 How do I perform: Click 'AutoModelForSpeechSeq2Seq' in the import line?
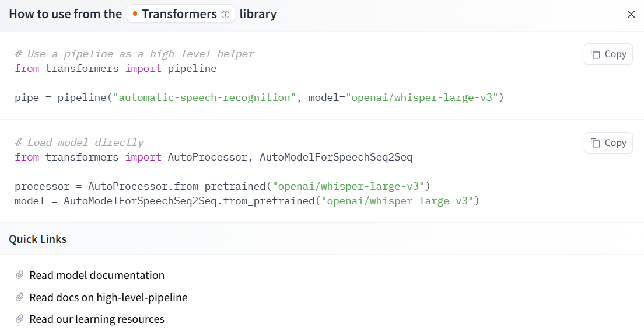coord(336,157)
